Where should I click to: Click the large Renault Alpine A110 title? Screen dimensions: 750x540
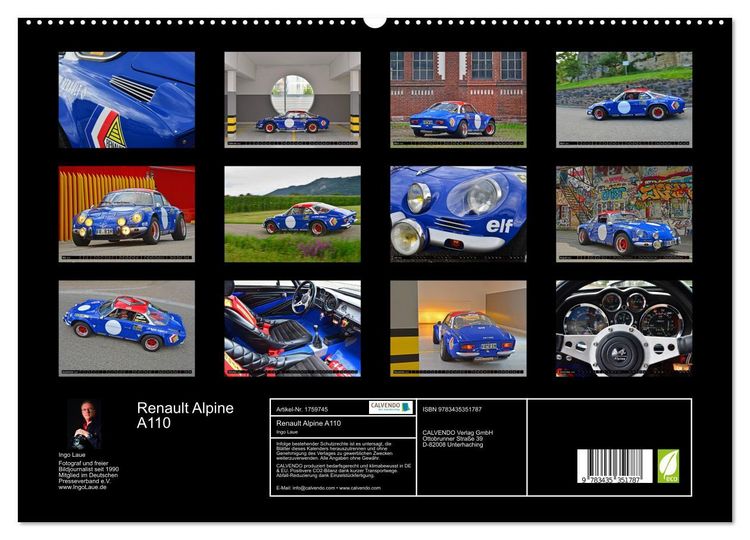pos(185,415)
